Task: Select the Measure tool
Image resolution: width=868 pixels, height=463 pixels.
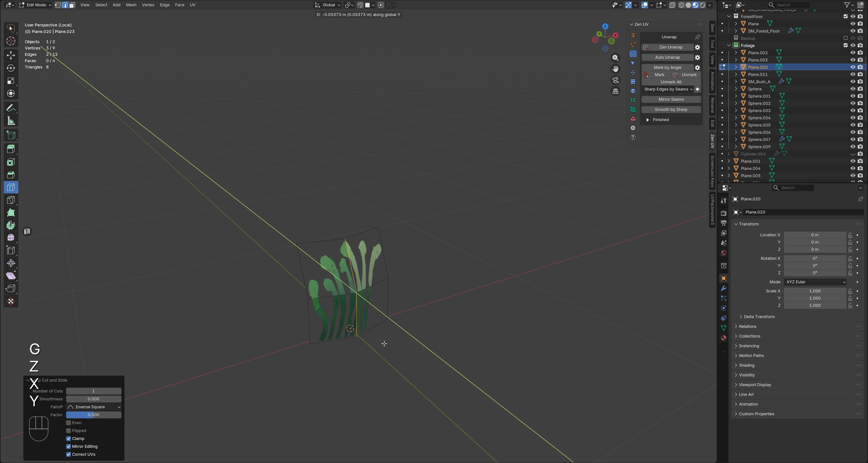Action: [11, 121]
